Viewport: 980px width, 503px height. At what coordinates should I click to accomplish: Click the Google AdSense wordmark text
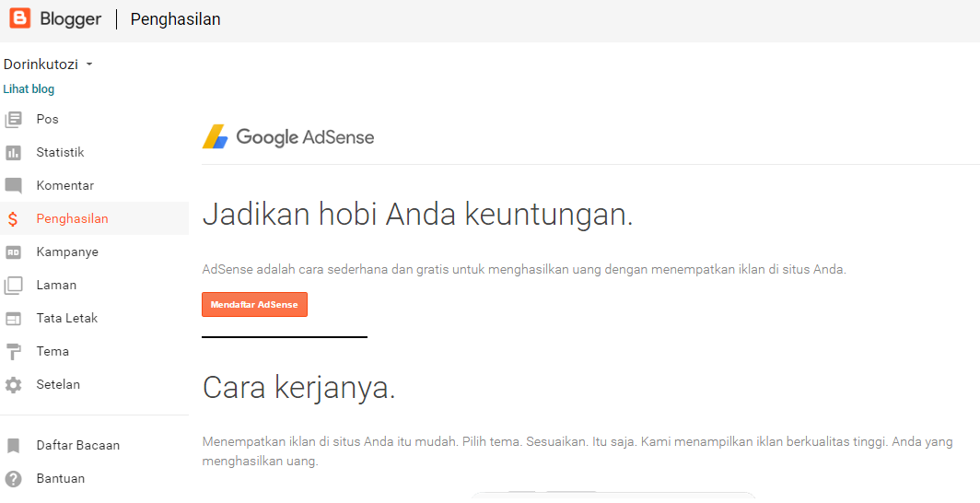305,137
